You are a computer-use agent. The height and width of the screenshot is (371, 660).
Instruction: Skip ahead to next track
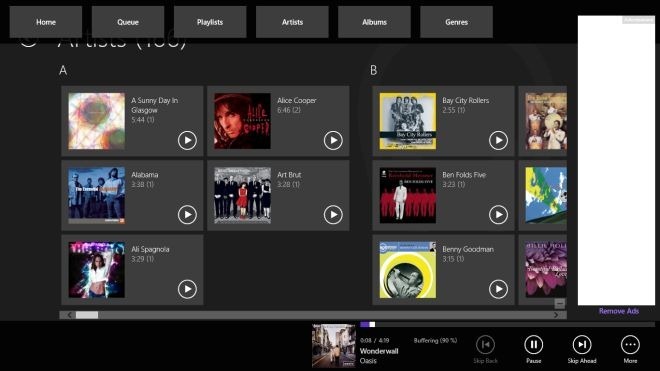(582, 345)
